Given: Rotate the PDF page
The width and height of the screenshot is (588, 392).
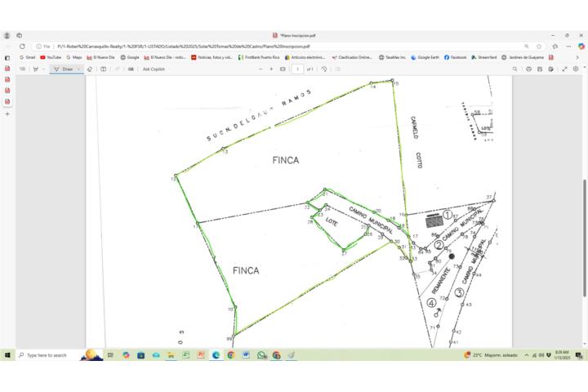Looking at the screenshot, I should point(324,69).
